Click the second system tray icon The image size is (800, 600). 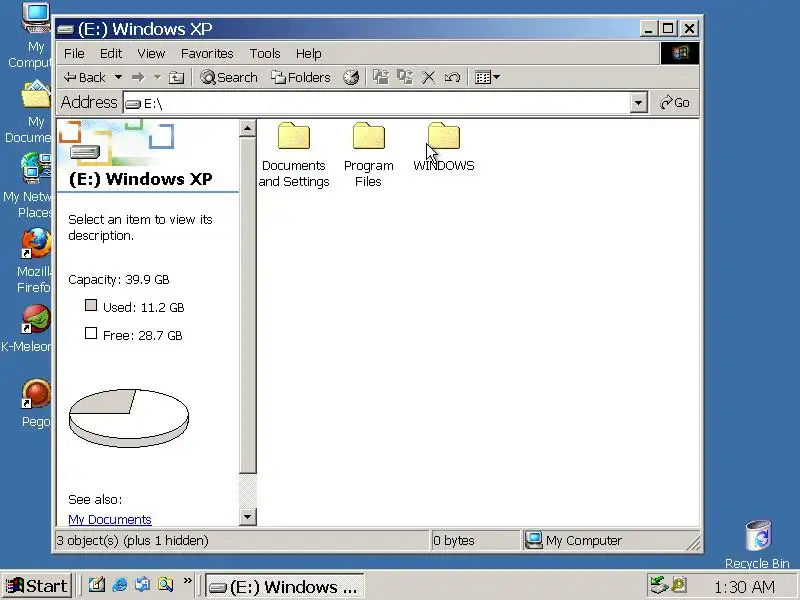(680, 585)
